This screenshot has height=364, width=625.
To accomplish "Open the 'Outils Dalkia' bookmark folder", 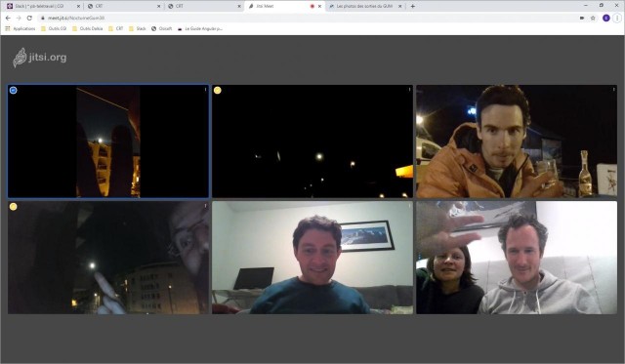I will coord(87,28).
